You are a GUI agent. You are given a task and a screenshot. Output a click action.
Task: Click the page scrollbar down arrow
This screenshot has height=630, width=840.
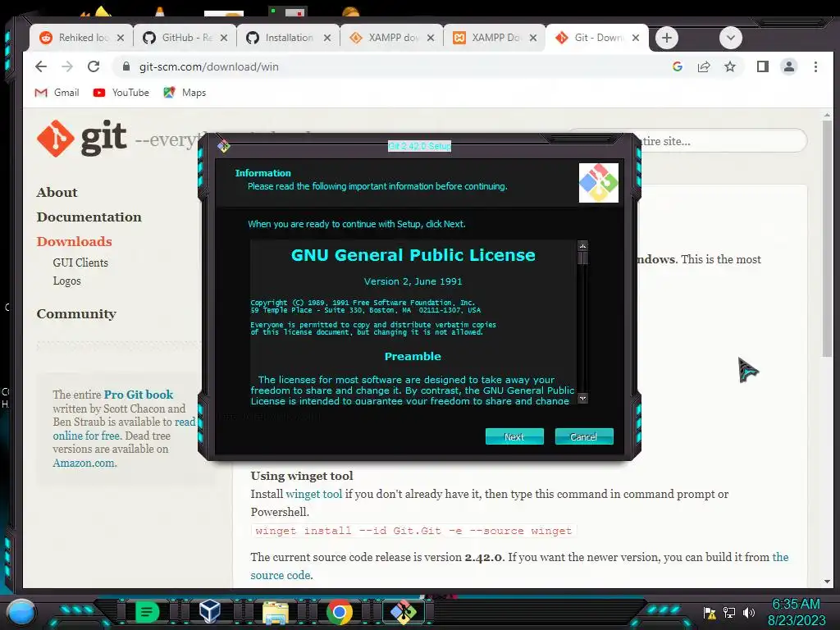827,582
